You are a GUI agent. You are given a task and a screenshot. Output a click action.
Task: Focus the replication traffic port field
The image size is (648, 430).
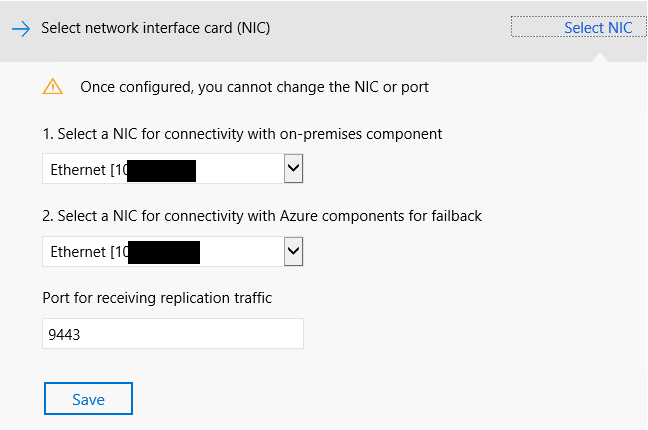173,333
